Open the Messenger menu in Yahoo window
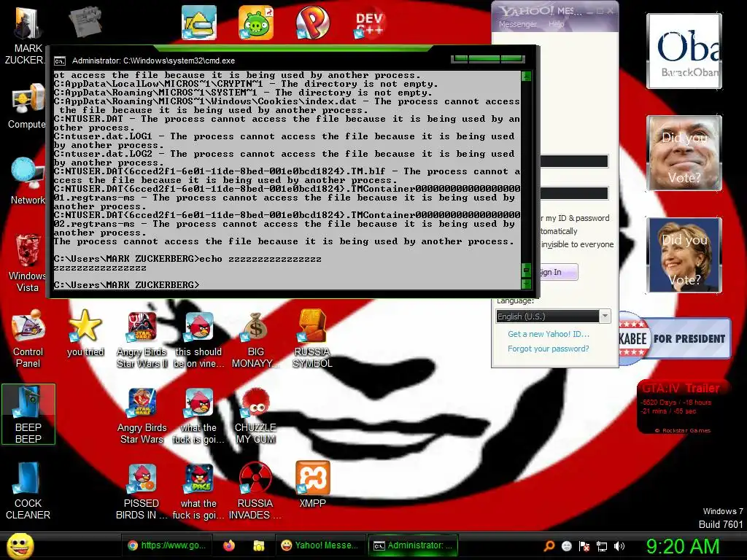 tap(517, 24)
